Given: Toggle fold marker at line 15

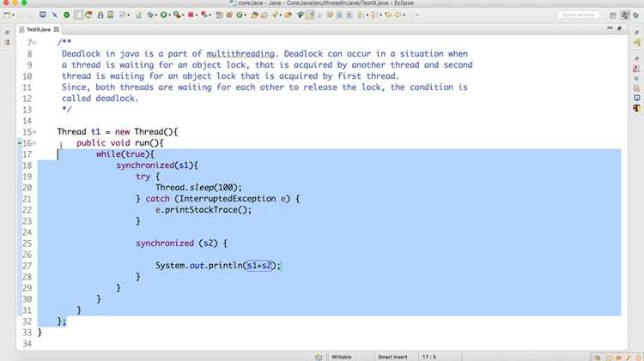Looking at the screenshot, I should (34, 132).
